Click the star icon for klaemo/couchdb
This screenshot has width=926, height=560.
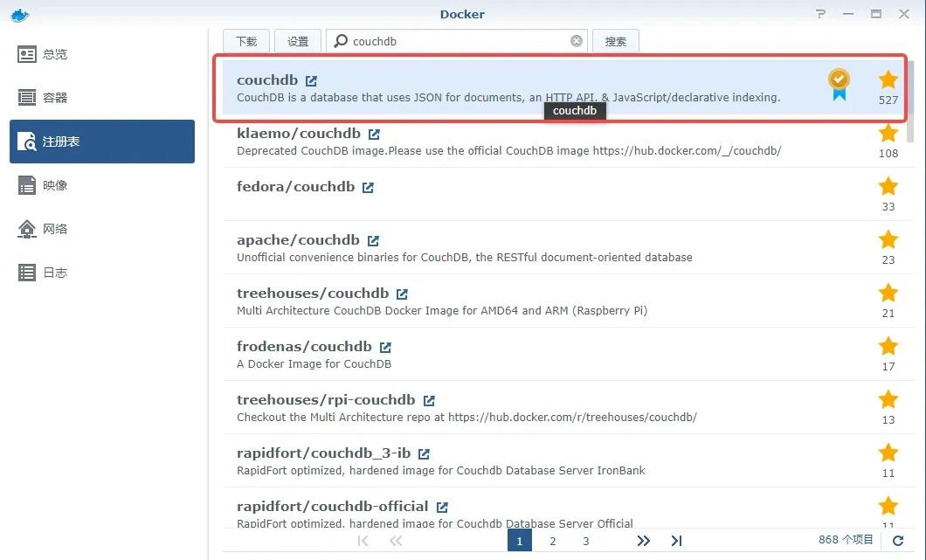pos(888,133)
